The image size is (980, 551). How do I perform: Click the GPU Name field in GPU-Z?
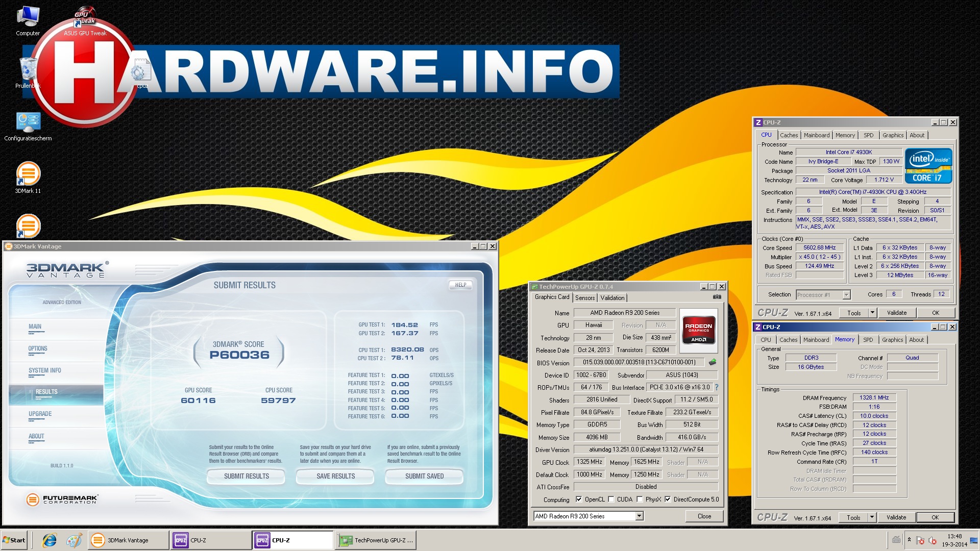pos(625,313)
